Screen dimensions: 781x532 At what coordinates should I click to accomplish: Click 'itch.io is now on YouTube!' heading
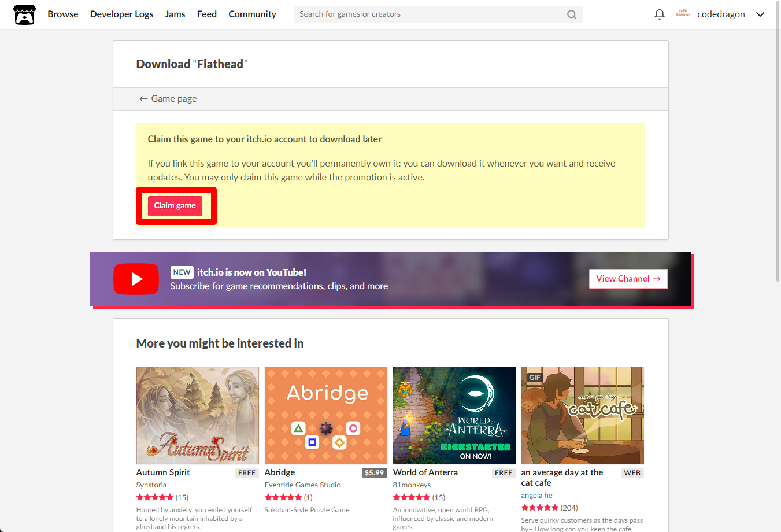click(251, 272)
